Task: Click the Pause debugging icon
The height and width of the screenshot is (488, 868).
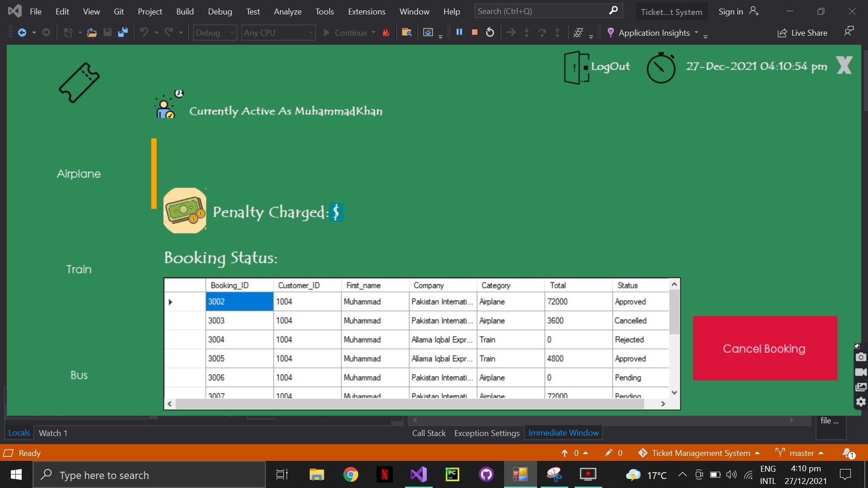Action: coord(459,32)
